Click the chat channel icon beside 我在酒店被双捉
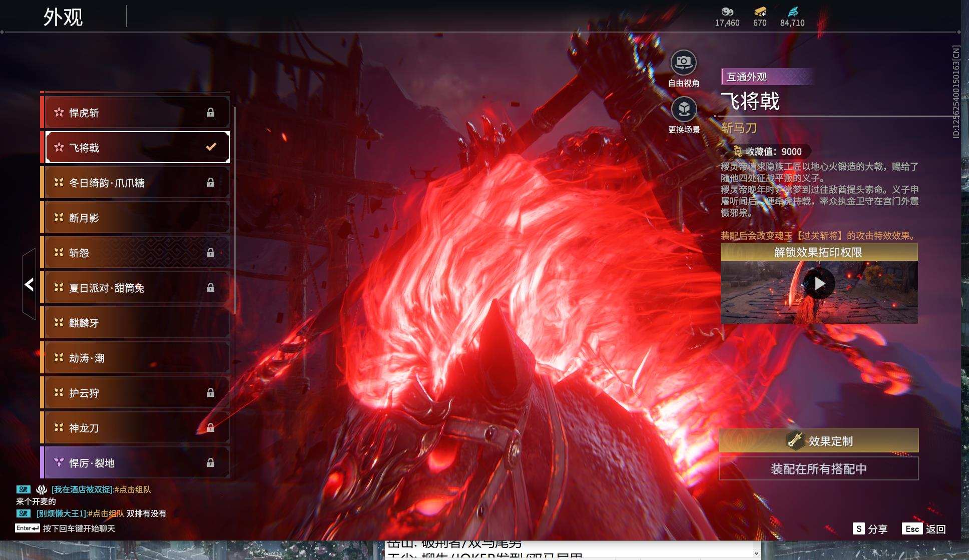This screenshot has height=560, width=969. 24,489
